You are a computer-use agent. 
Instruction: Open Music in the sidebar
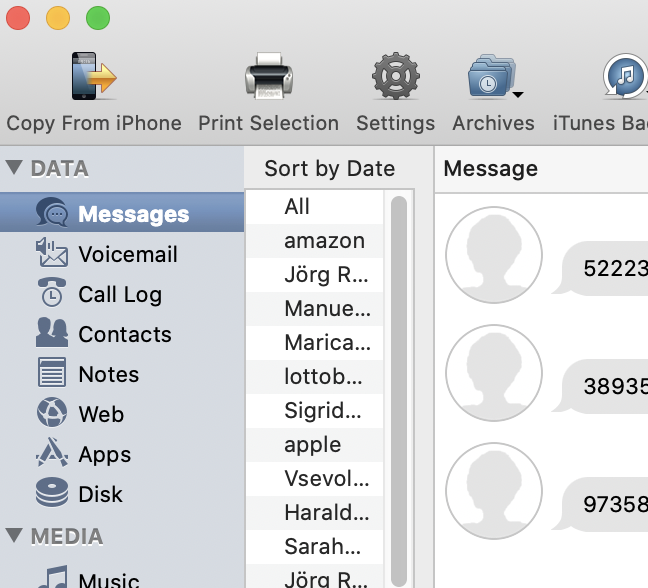click(x=122, y=576)
